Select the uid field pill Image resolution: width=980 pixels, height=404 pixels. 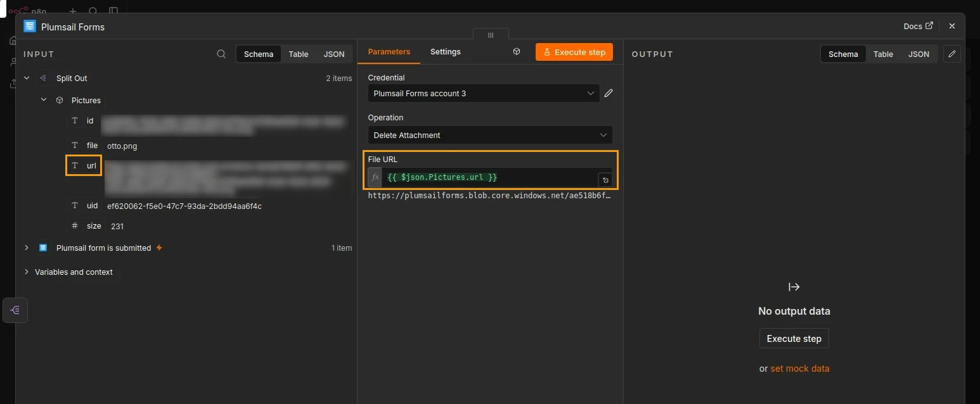point(85,206)
